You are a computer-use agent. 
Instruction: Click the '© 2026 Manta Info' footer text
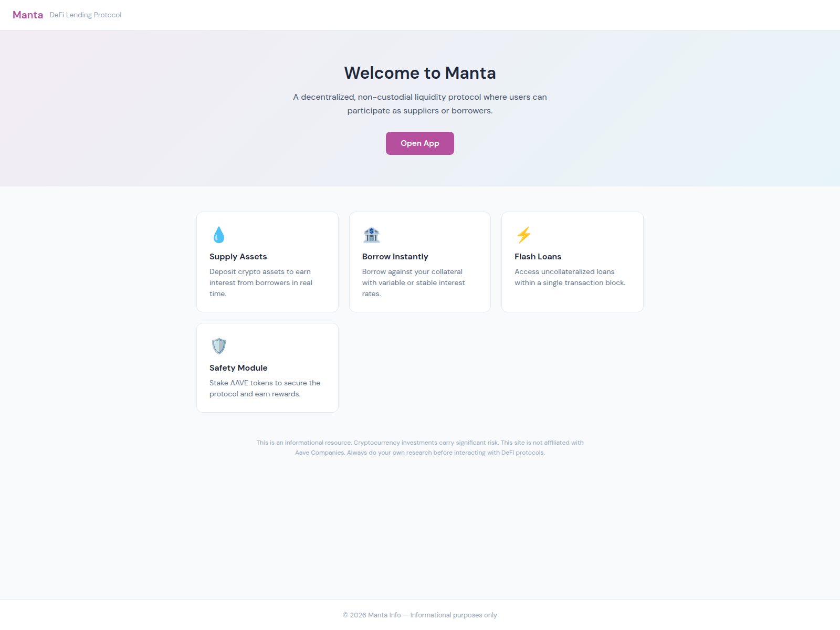coord(420,615)
